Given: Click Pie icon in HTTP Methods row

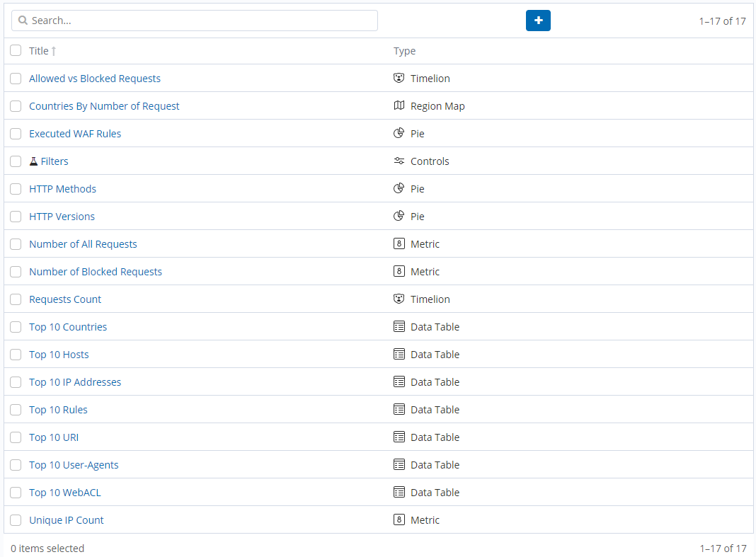Looking at the screenshot, I should pos(399,188).
